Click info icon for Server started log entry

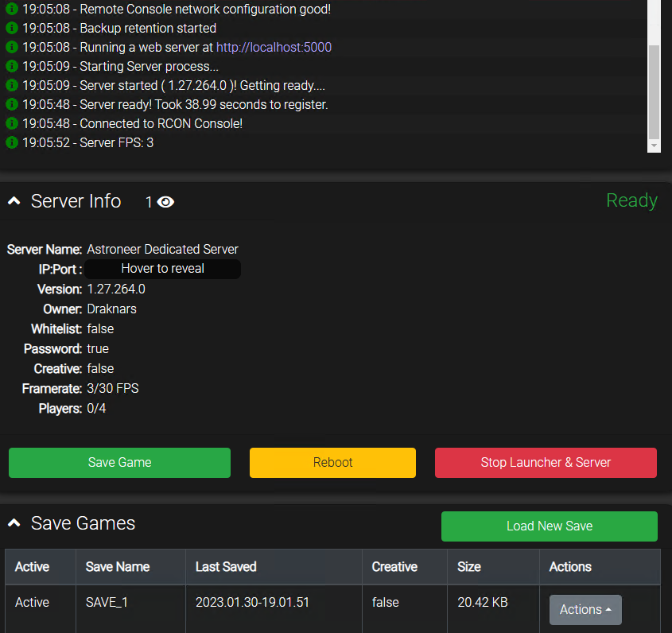coord(12,85)
